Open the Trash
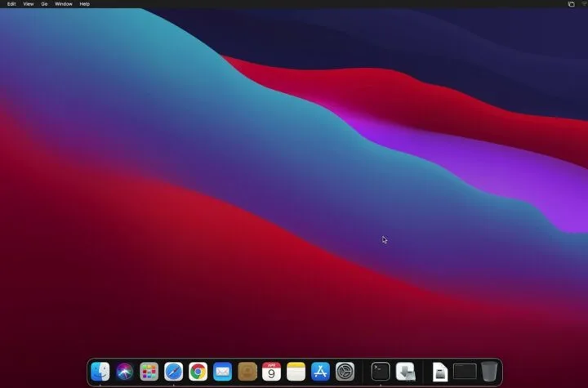The width and height of the screenshot is (588, 388). (x=489, y=372)
